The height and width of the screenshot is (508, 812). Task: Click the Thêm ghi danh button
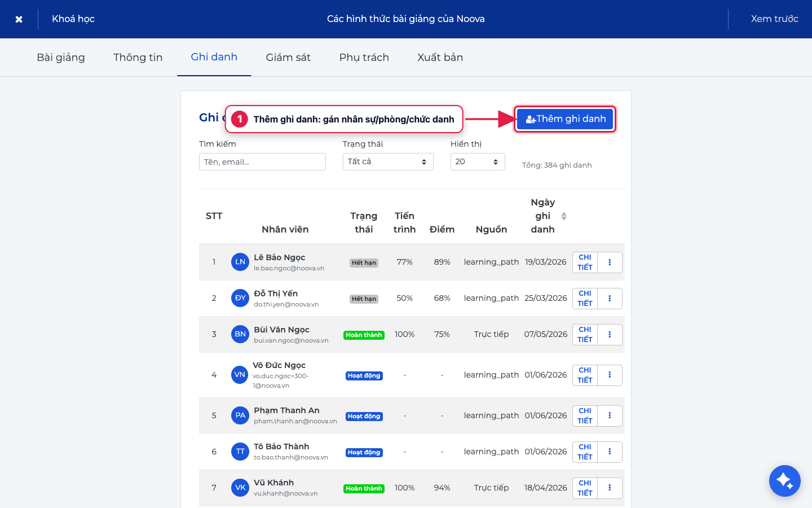coord(565,119)
